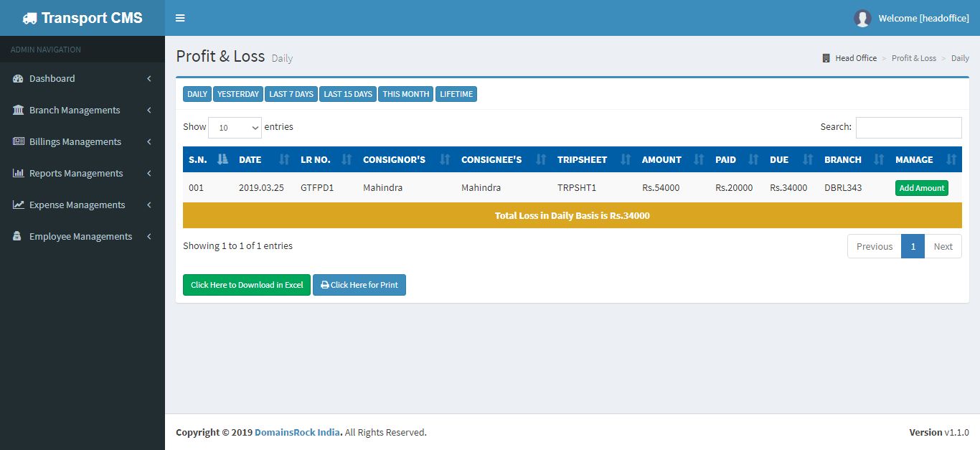Sort the table by the AMOUNT column arrows
Viewport: 980px width, 450px height.
pyautogui.click(x=699, y=159)
